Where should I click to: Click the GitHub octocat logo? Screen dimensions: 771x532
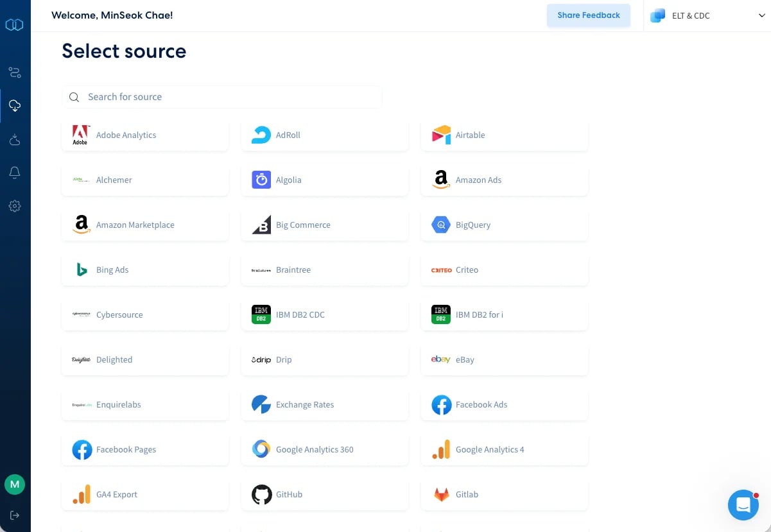[x=261, y=494]
